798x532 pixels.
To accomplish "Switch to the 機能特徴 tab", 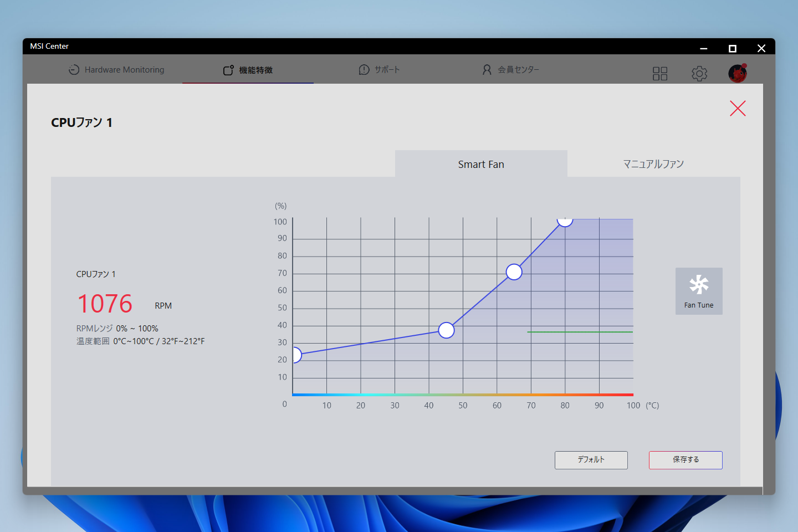I will pyautogui.click(x=248, y=70).
